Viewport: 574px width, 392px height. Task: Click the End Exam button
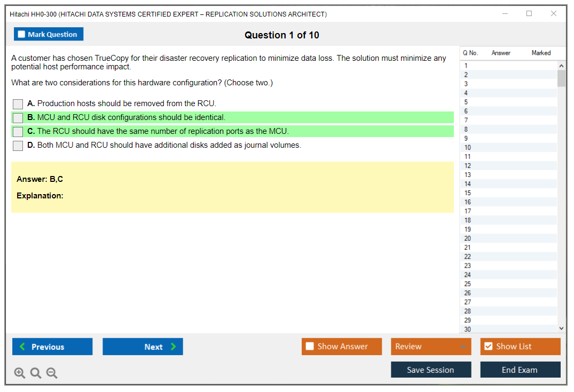point(520,370)
